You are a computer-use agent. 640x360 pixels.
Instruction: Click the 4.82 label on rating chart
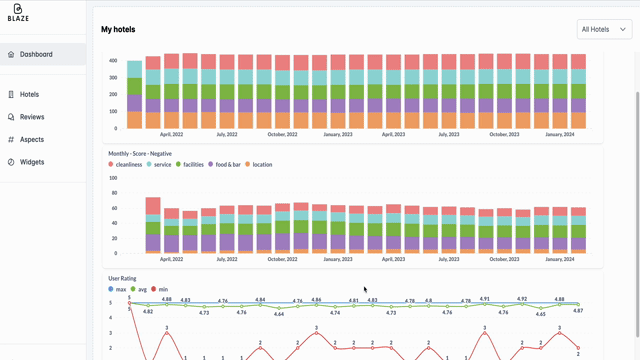(x=148, y=311)
